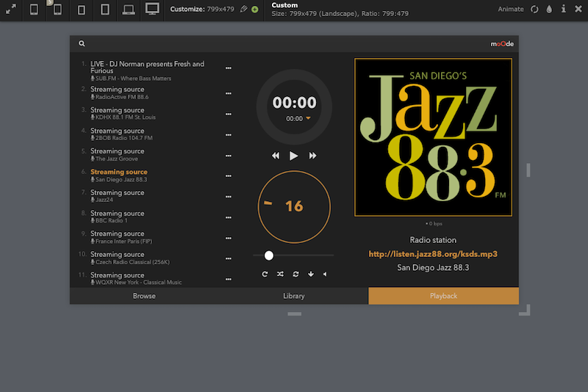Click the circular 00:00 time knob

295,106
